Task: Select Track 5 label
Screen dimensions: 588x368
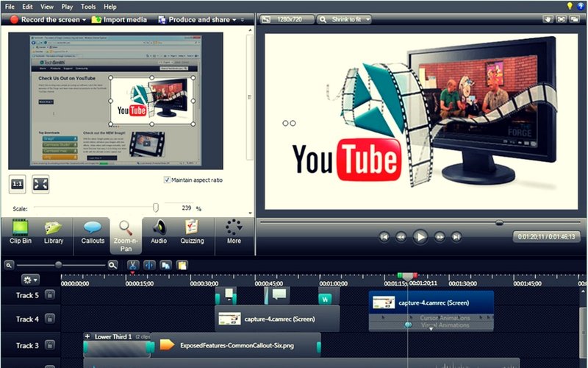Action: coord(27,295)
